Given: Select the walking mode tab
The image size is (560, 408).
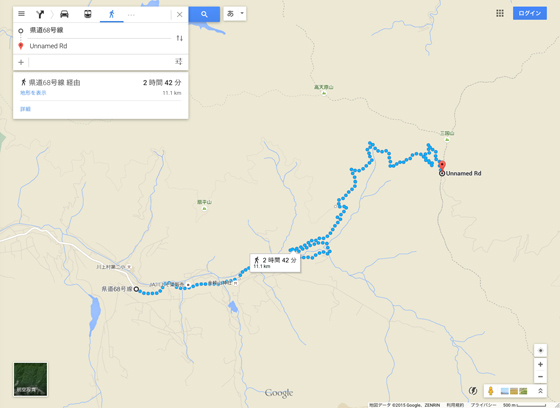Looking at the screenshot, I should pos(112,14).
